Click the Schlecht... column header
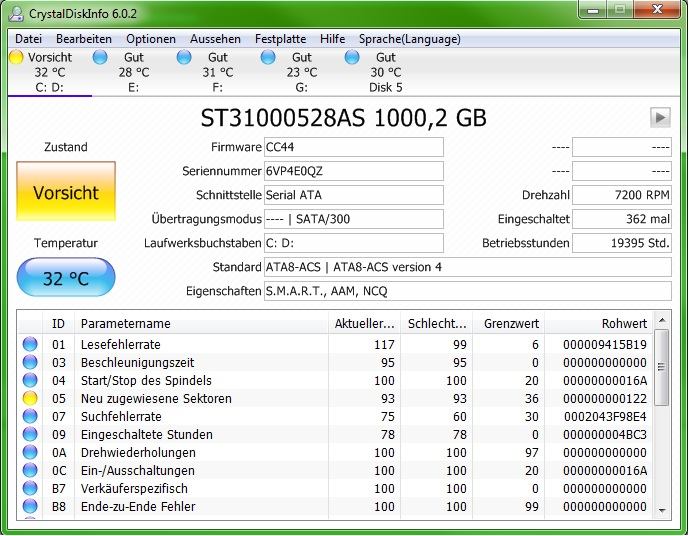The width and height of the screenshot is (689, 536). click(436, 324)
